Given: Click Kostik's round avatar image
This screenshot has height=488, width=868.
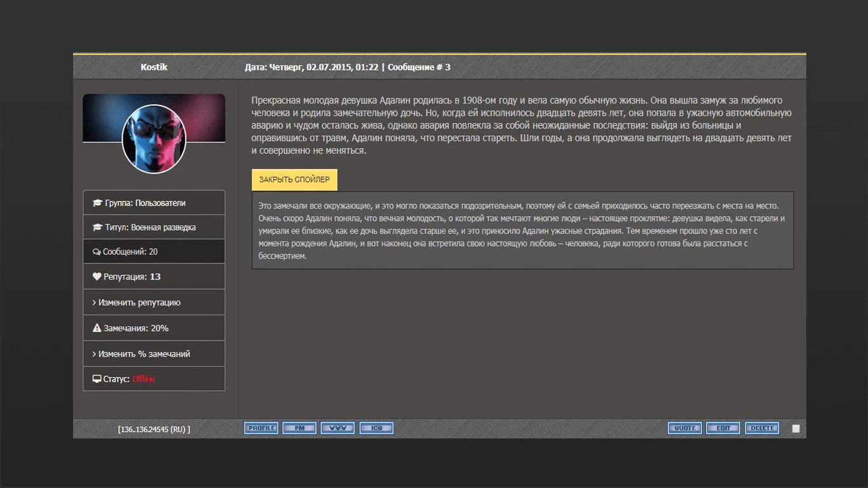Looking at the screenshot, I should [154, 139].
